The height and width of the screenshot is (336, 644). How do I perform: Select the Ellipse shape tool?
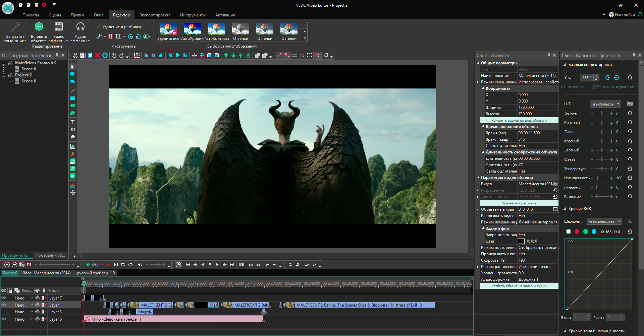tap(72, 106)
